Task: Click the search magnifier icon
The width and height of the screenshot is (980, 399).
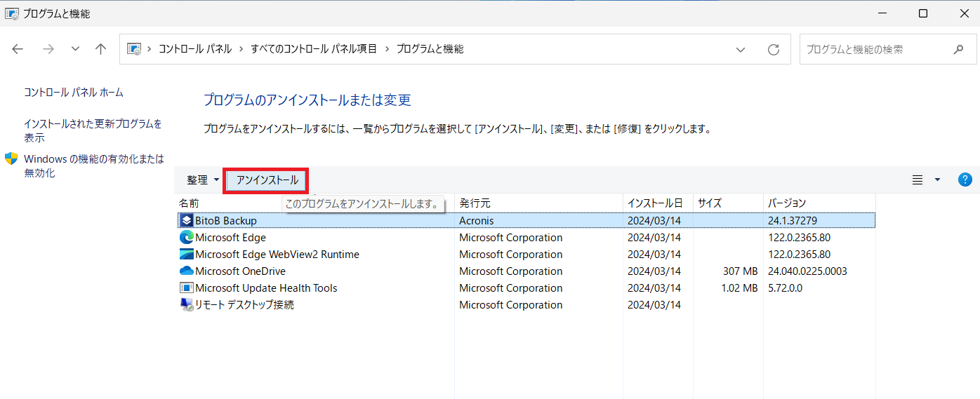Action: (x=959, y=49)
